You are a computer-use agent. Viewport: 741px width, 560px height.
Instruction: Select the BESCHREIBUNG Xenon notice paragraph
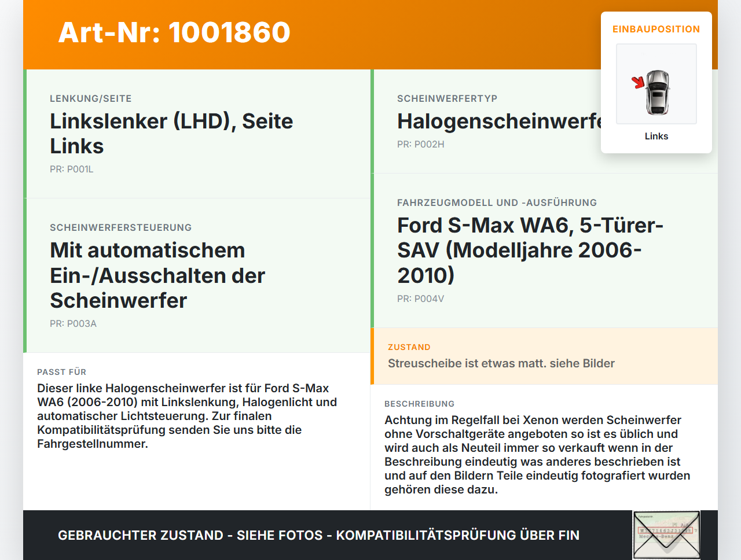537,455
